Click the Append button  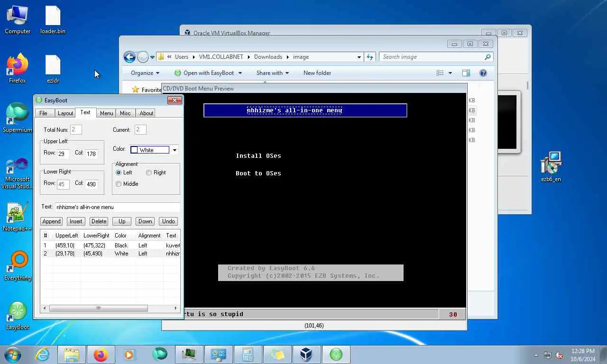pos(51,221)
